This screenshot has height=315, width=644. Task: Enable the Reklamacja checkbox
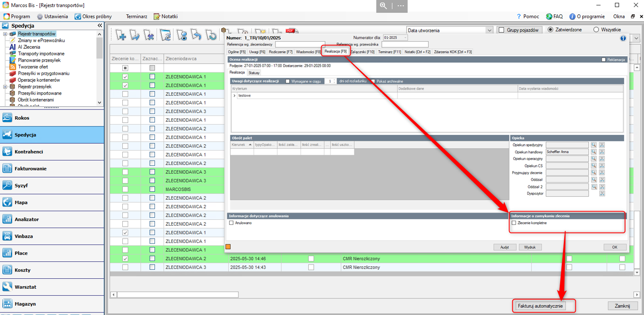pos(604,59)
